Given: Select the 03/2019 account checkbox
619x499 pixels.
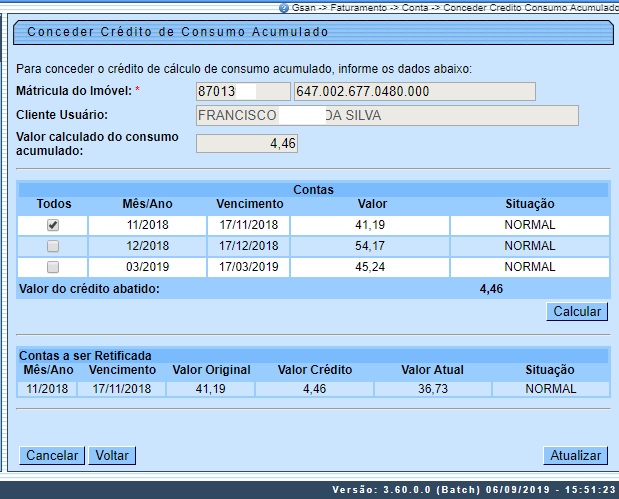Looking at the screenshot, I should point(53,268).
